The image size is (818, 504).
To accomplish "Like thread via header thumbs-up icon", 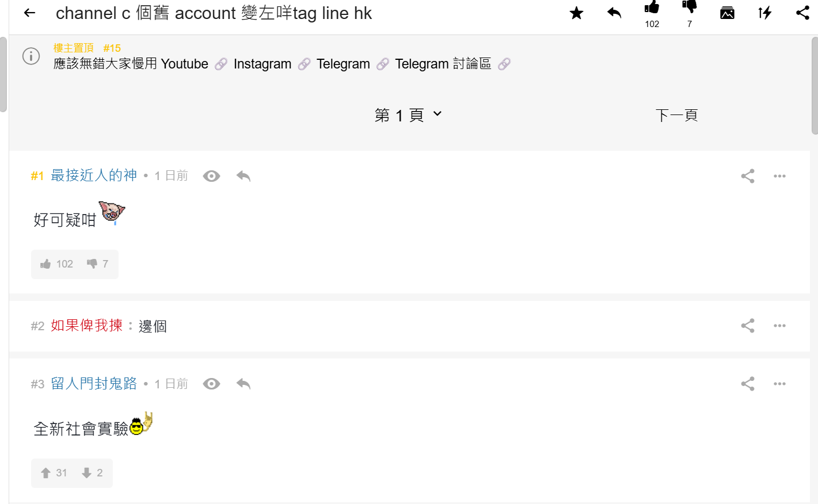I will [x=652, y=7].
